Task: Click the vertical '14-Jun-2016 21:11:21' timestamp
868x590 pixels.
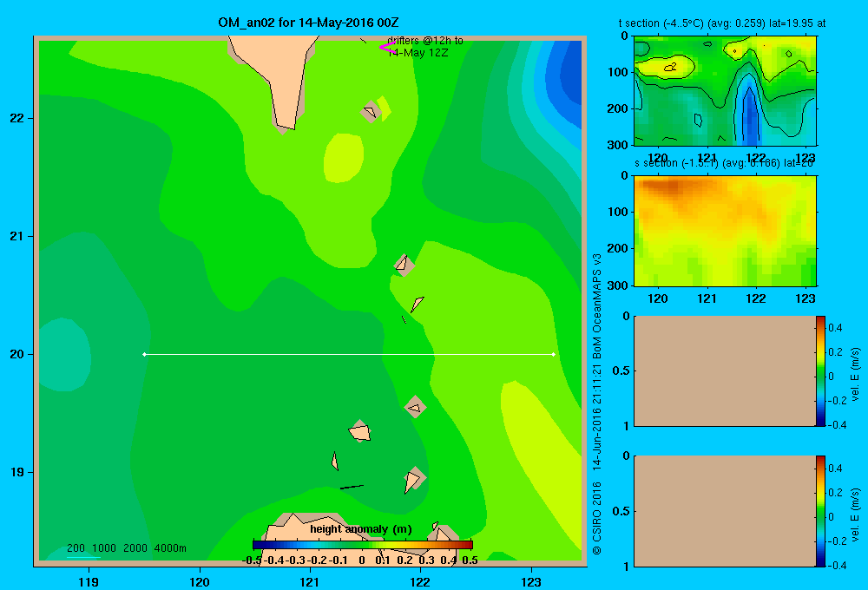Action: click(x=597, y=416)
